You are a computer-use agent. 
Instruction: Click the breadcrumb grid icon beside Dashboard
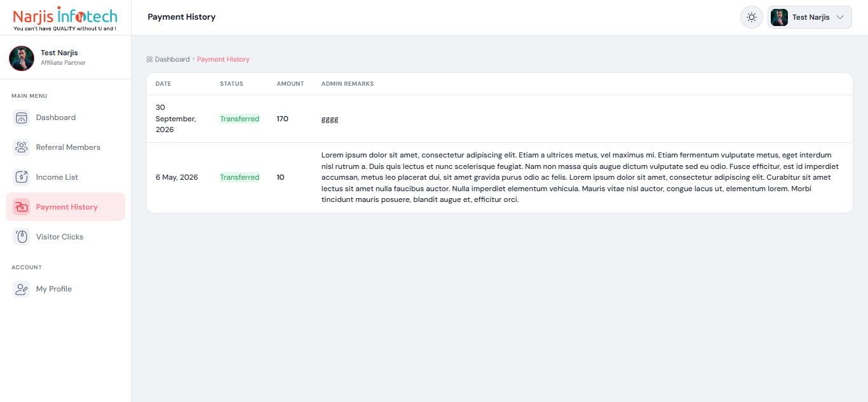(149, 59)
